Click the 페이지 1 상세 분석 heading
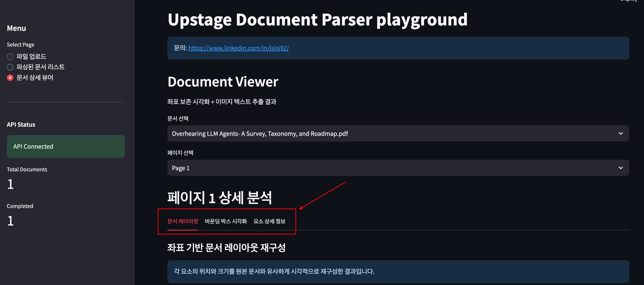Image resolution: width=644 pixels, height=285 pixels. [219, 198]
